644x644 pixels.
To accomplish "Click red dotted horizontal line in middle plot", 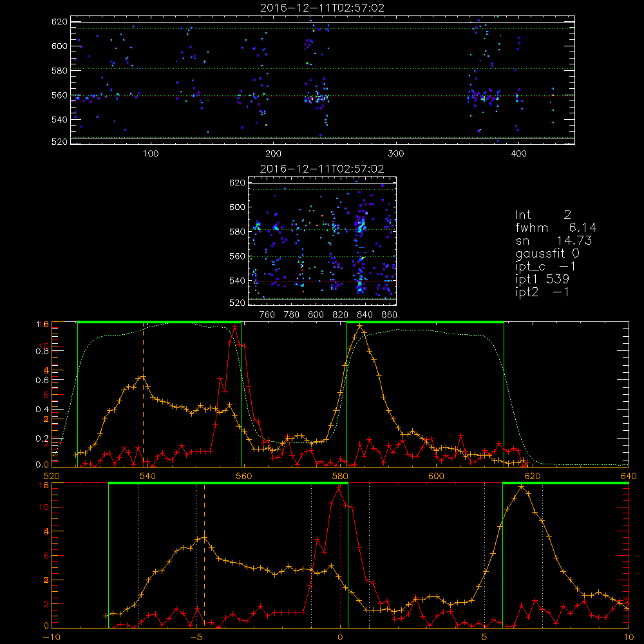I will [323, 282].
